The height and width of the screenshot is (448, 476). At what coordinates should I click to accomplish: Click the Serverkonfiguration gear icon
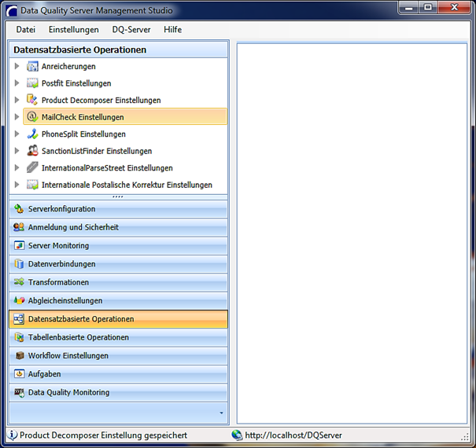(19, 209)
